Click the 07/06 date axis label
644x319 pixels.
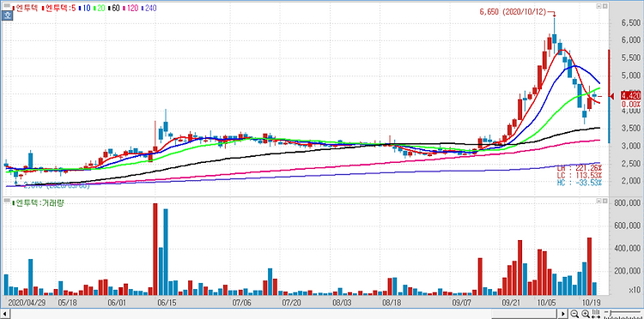[x=241, y=303]
